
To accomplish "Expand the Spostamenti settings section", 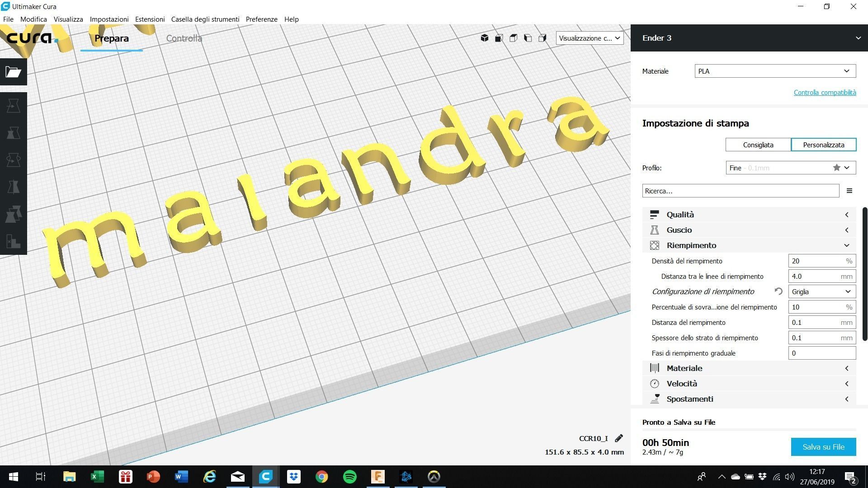I will (749, 399).
